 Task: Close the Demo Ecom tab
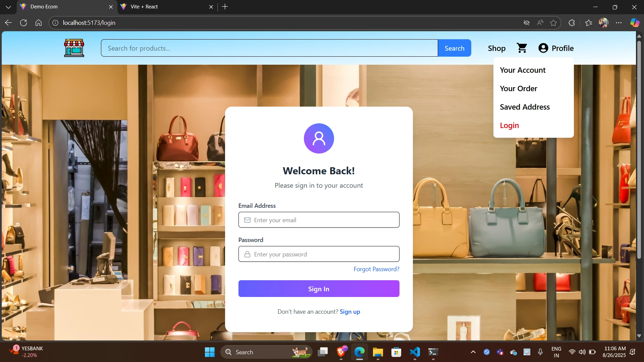pos(111,7)
